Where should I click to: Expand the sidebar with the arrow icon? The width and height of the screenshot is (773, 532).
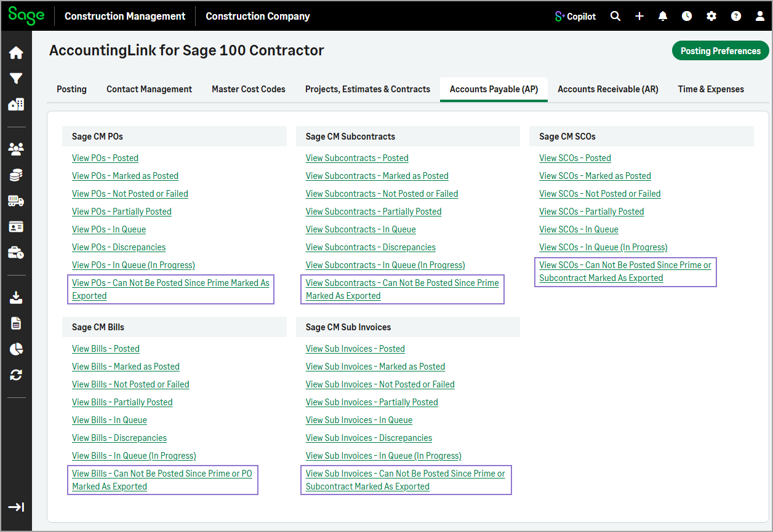coord(16,507)
